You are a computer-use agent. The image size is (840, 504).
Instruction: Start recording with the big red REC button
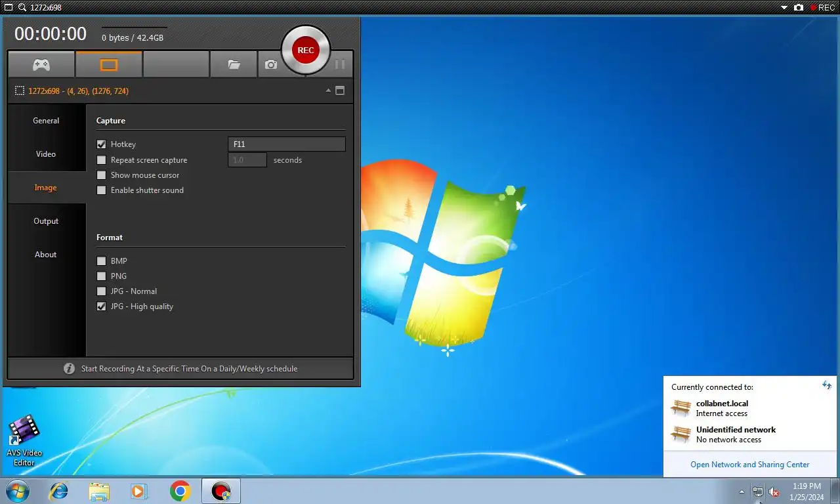point(306,50)
